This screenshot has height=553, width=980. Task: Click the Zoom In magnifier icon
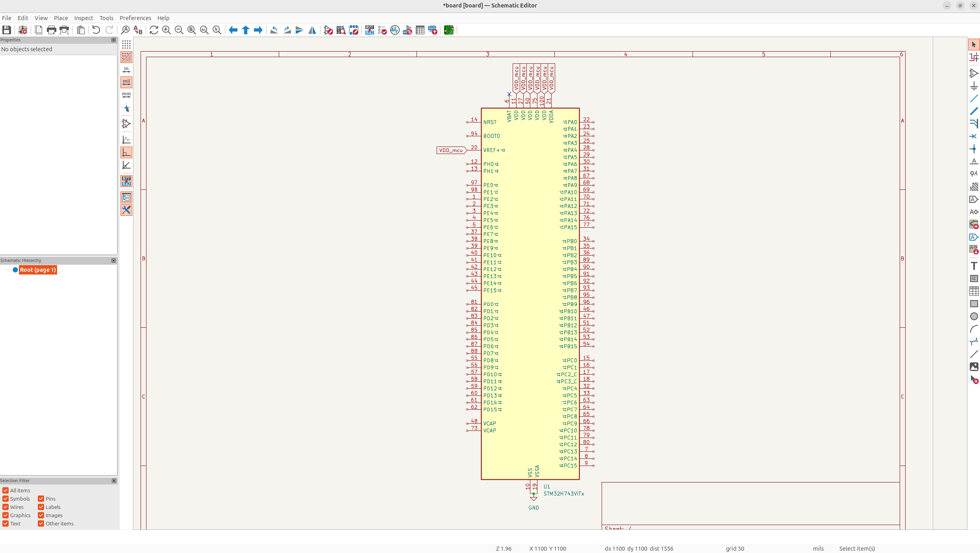click(167, 30)
